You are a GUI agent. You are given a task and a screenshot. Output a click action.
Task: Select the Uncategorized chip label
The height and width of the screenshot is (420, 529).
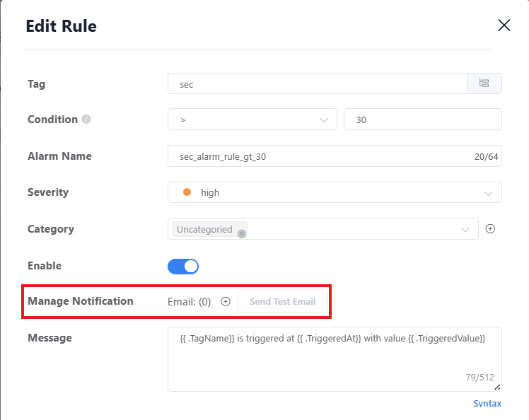pos(204,229)
